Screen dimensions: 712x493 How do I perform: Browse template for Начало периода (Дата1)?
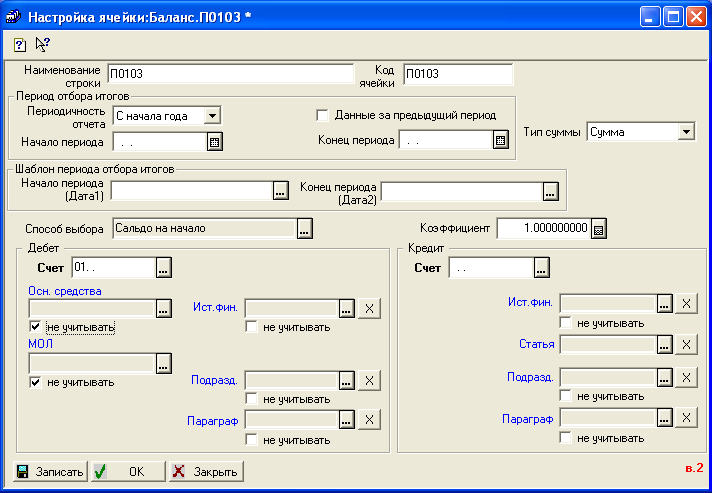point(281,191)
